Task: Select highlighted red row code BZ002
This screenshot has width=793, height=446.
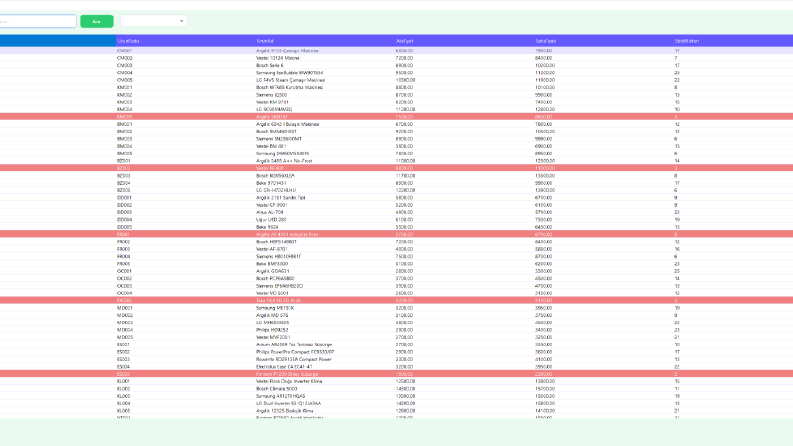Action: (123, 168)
